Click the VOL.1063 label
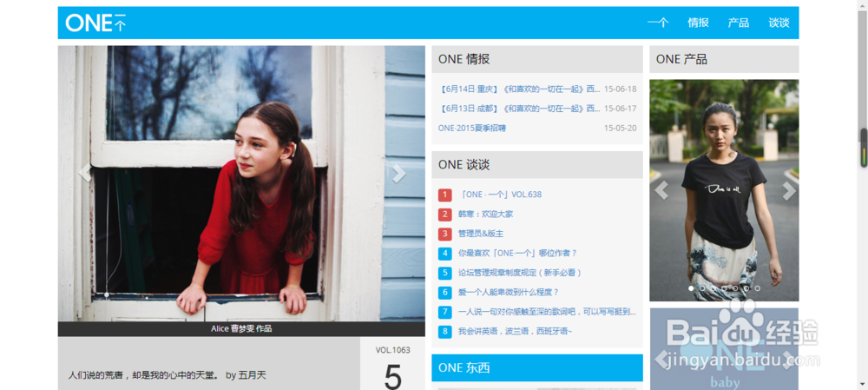868x390 pixels. [x=392, y=350]
